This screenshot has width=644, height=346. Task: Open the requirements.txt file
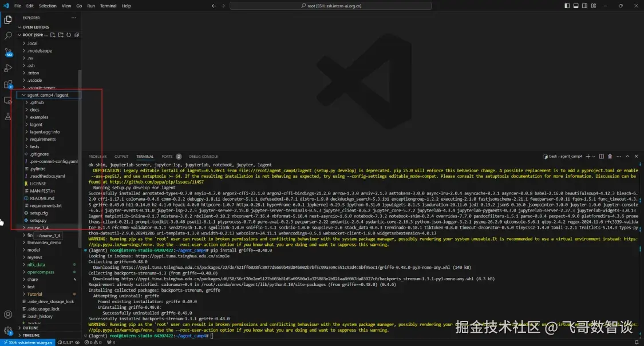tap(49, 206)
